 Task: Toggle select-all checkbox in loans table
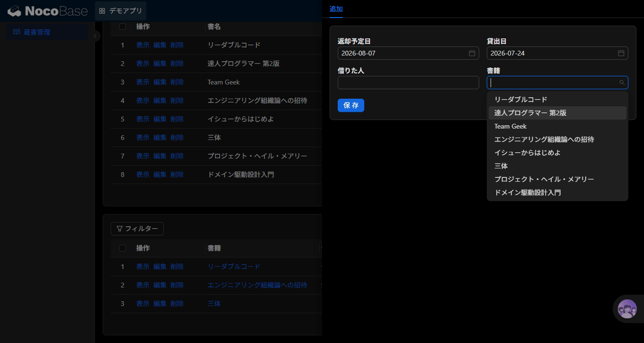click(x=123, y=248)
